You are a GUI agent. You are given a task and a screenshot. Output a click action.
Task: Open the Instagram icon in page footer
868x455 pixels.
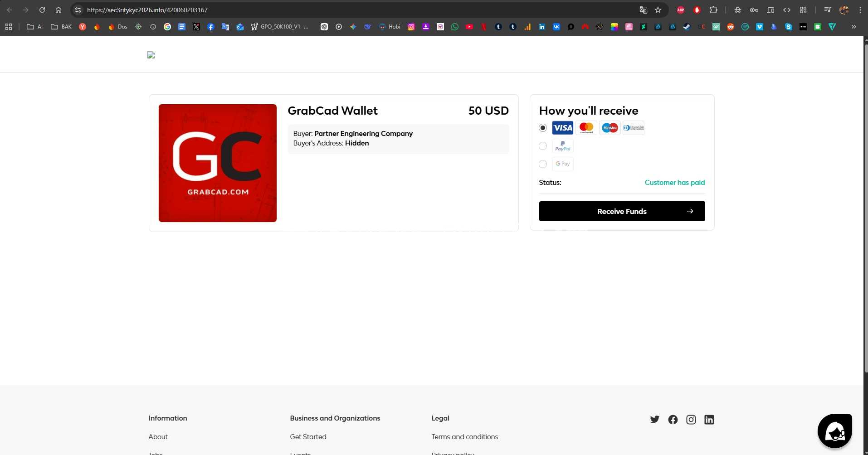point(691,420)
